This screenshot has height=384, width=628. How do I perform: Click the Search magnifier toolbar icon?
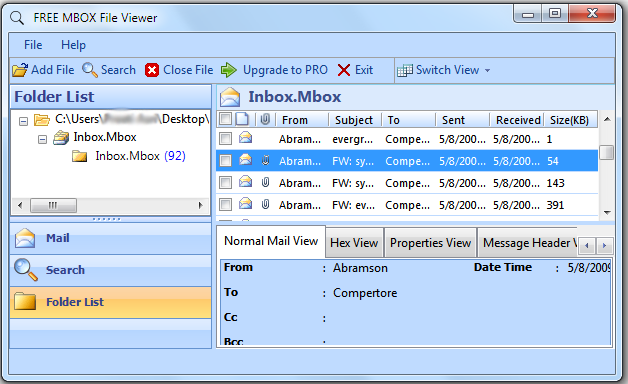pos(90,70)
